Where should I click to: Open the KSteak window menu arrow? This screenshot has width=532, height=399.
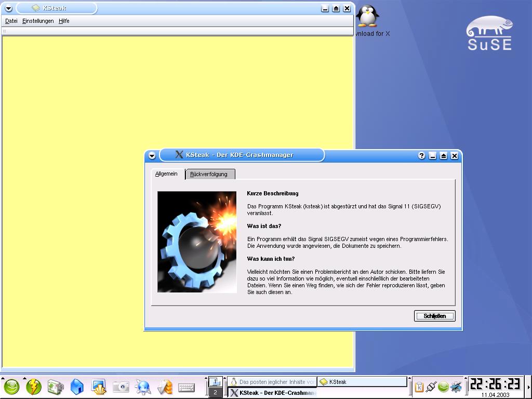tap(9, 8)
